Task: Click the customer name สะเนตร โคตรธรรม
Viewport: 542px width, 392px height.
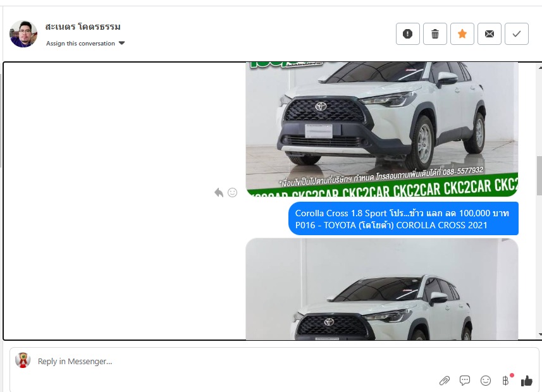Action: coord(83,27)
